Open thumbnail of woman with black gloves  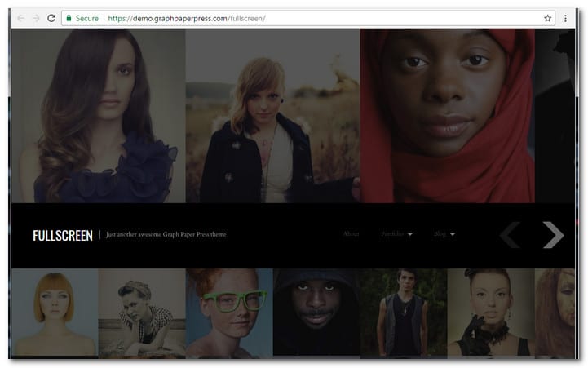tap(490, 313)
